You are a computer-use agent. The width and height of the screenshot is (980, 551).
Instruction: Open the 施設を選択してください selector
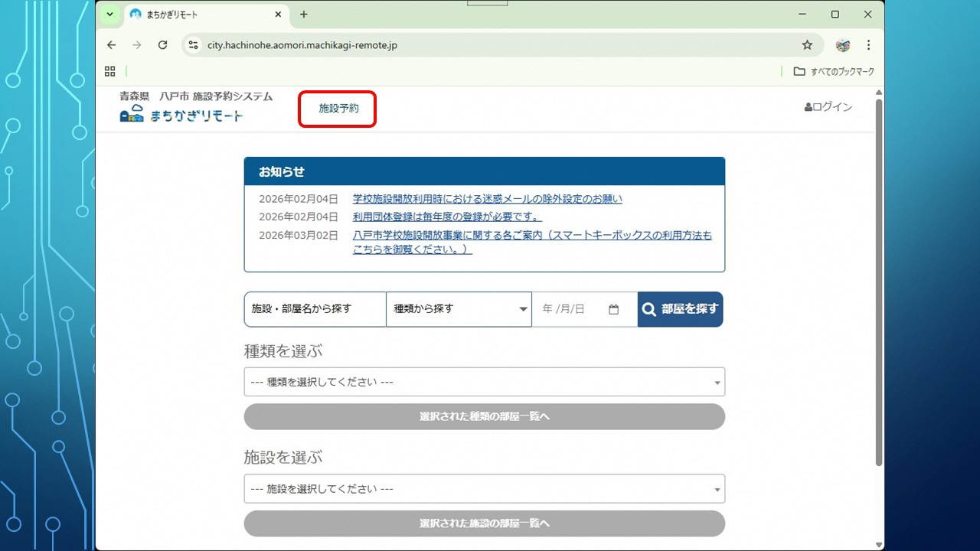484,488
